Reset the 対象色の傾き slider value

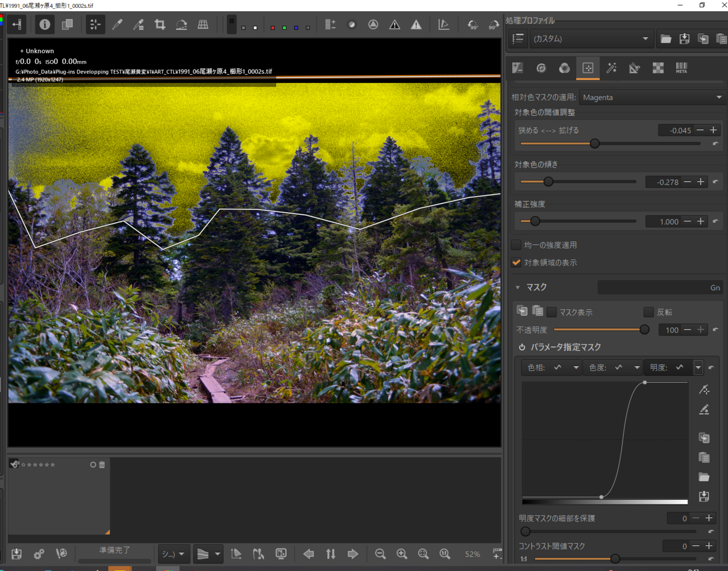pos(716,182)
